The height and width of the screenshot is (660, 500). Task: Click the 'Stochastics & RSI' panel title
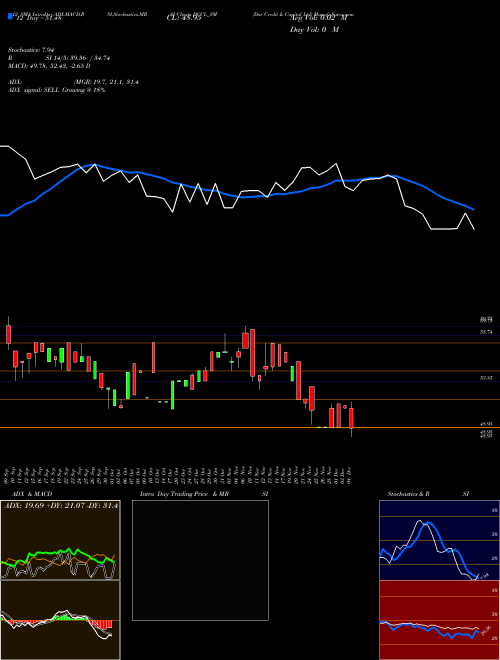pos(428,494)
